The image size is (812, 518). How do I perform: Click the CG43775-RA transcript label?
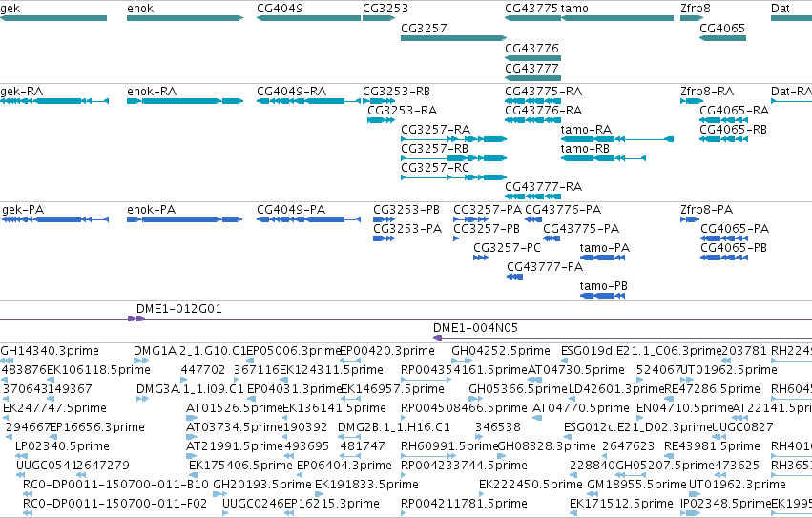[543, 92]
